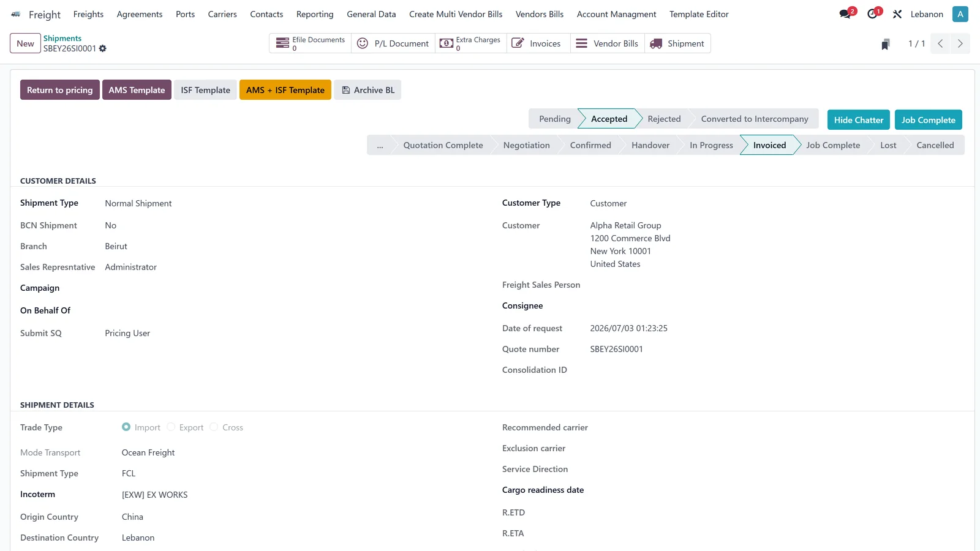Open the user avatar A menu
This screenshot has height=551, width=980.
(x=960, y=14)
